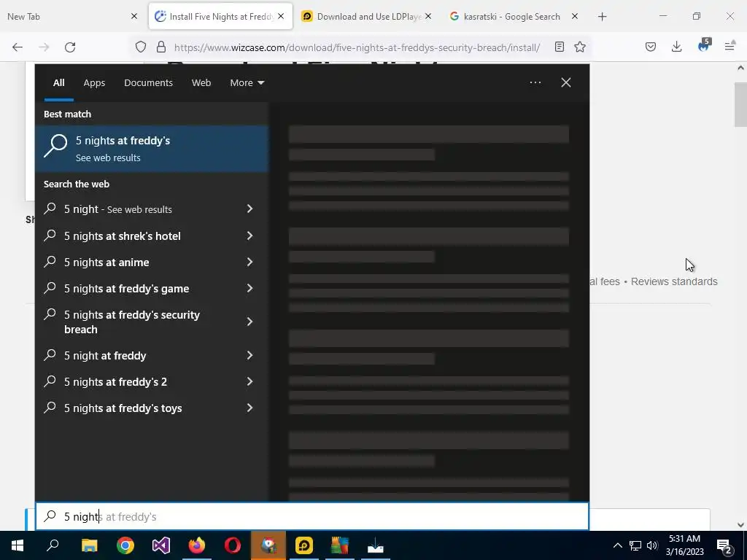Toggle reader view icon in address bar
Image resolution: width=747 pixels, height=560 pixels.
coord(560,47)
